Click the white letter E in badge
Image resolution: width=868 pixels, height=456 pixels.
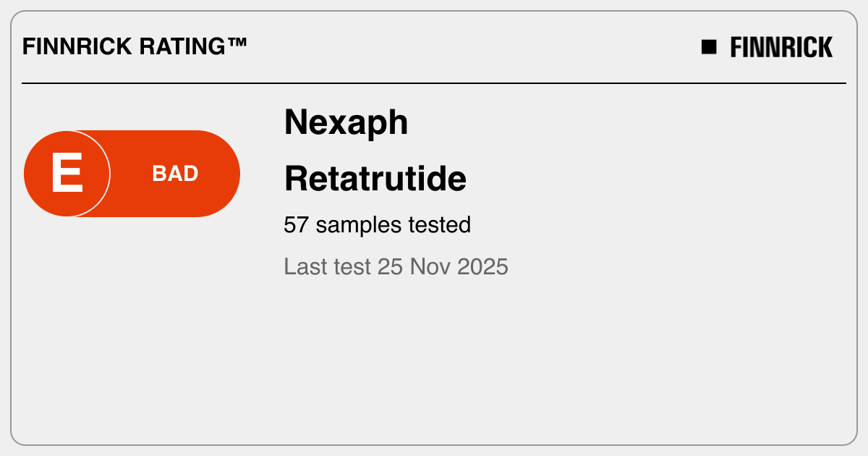67,174
